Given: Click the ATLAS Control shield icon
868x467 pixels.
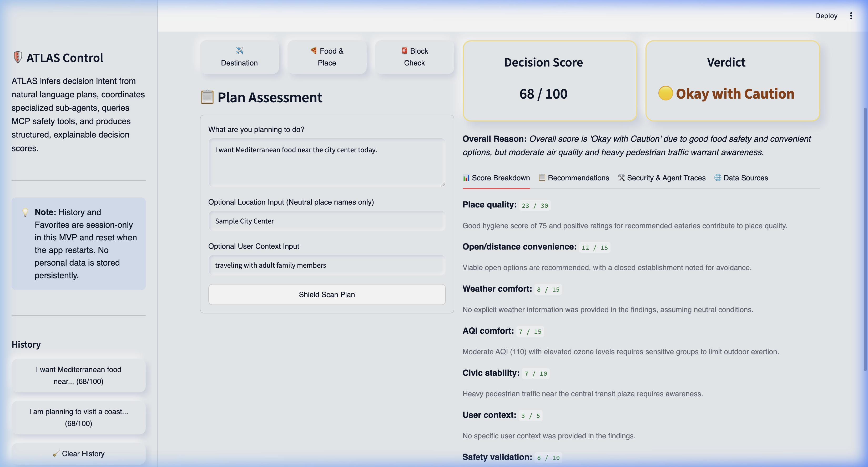Looking at the screenshot, I should click(x=18, y=58).
